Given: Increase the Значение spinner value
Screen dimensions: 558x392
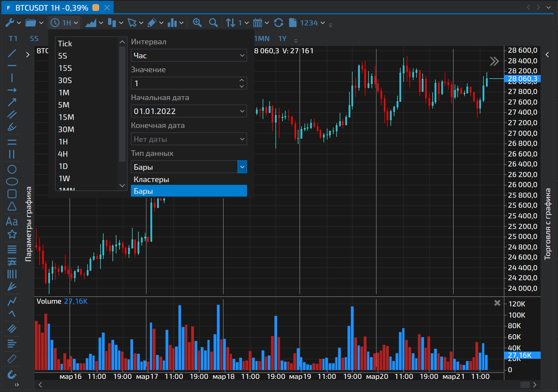Looking at the screenshot, I should [x=242, y=80].
